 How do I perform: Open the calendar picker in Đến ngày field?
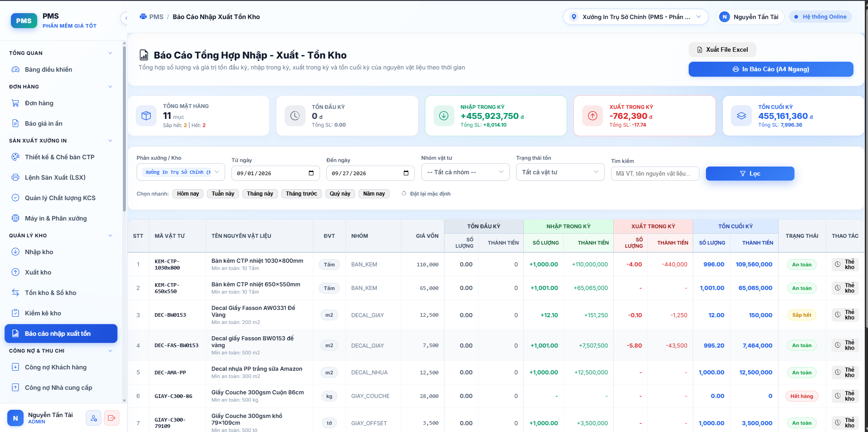tap(406, 173)
